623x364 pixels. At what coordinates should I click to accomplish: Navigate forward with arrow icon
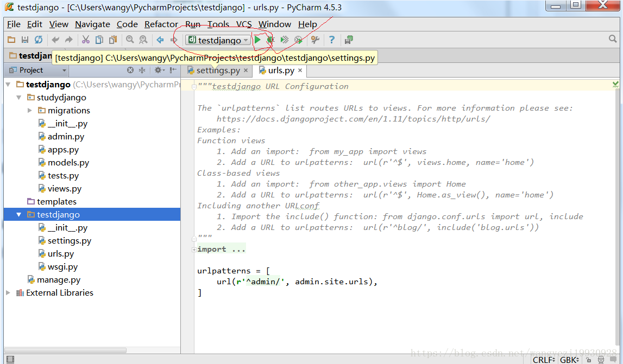point(174,40)
